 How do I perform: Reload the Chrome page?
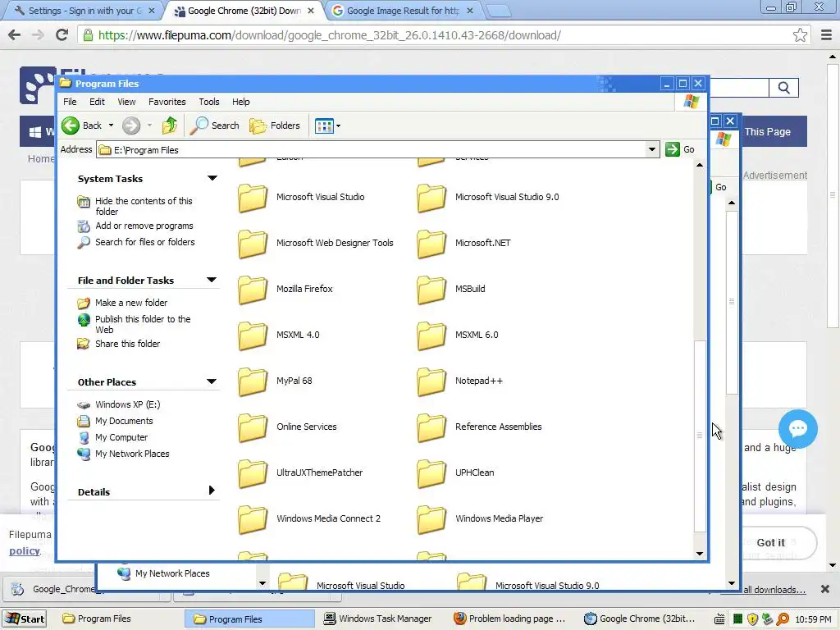tap(62, 35)
